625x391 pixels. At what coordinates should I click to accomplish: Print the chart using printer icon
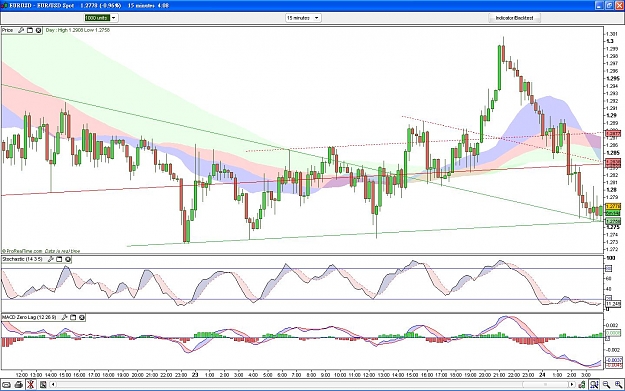18,385
